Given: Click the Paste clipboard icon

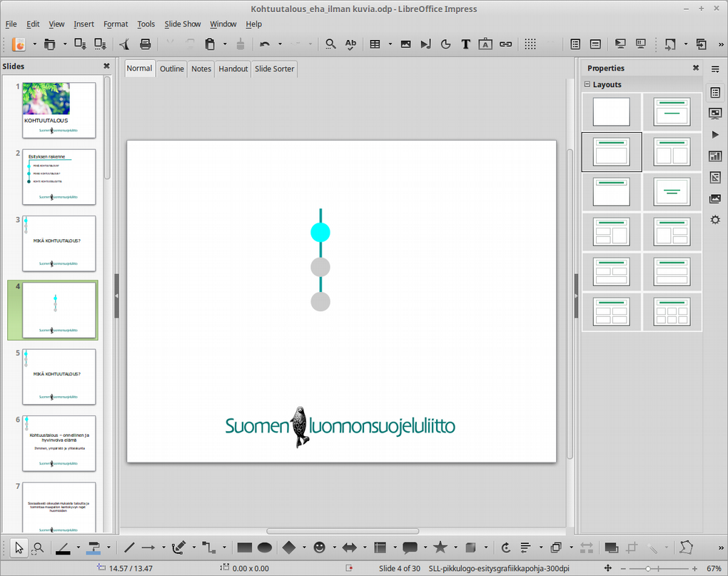Looking at the screenshot, I should point(210,44).
